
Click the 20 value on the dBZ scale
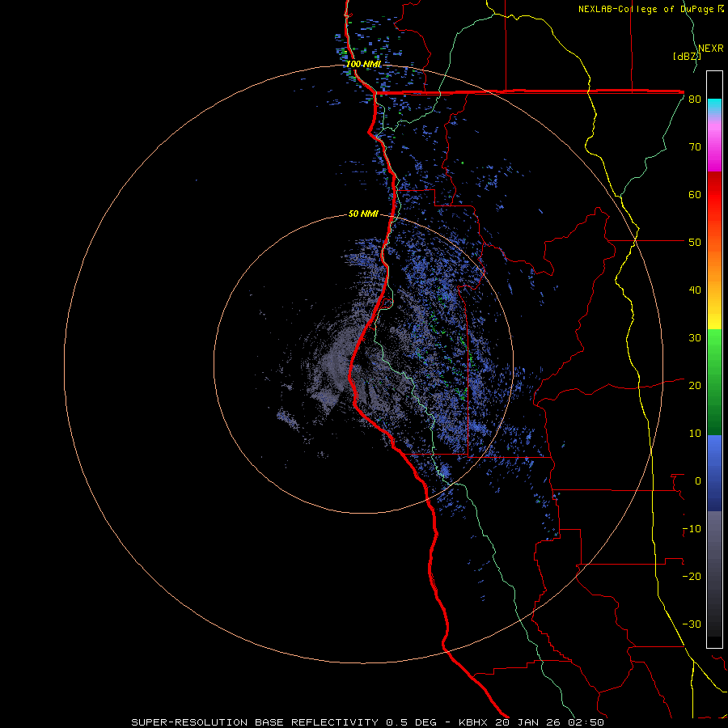pos(695,386)
